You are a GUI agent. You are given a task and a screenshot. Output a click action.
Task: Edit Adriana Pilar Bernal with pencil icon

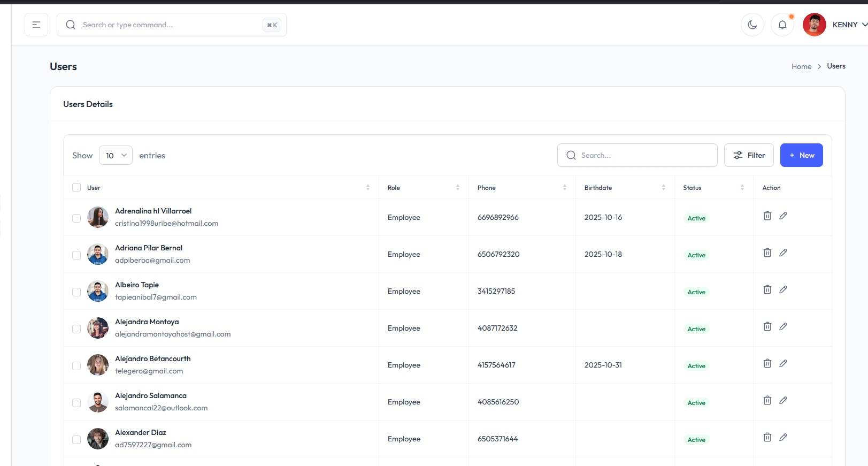tap(783, 253)
